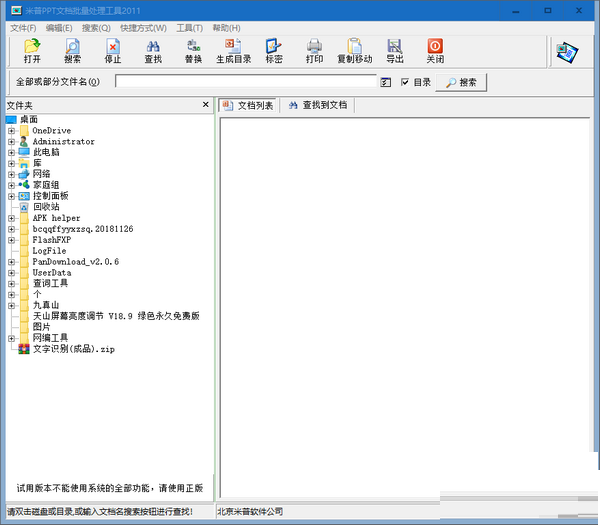The height and width of the screenshot is (525, 600).
Task: Select the 网络 network icon
Action: coord(24,174)
